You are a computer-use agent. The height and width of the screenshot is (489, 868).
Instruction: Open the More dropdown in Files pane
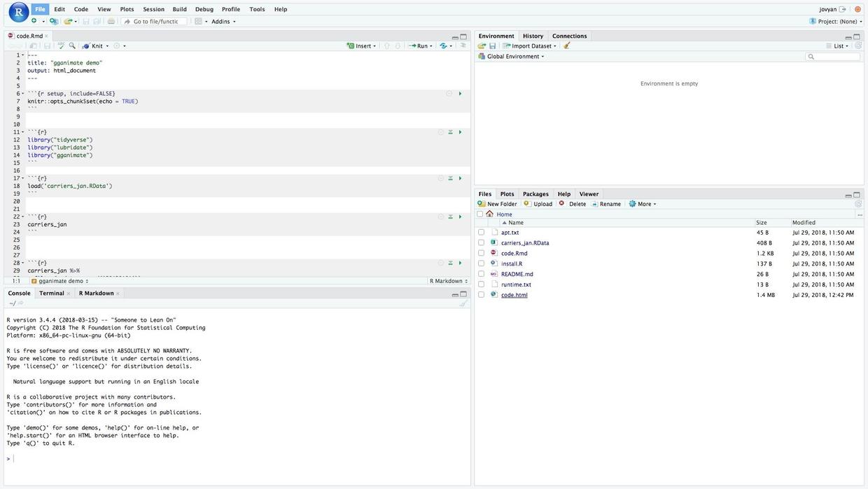(643, 204)
